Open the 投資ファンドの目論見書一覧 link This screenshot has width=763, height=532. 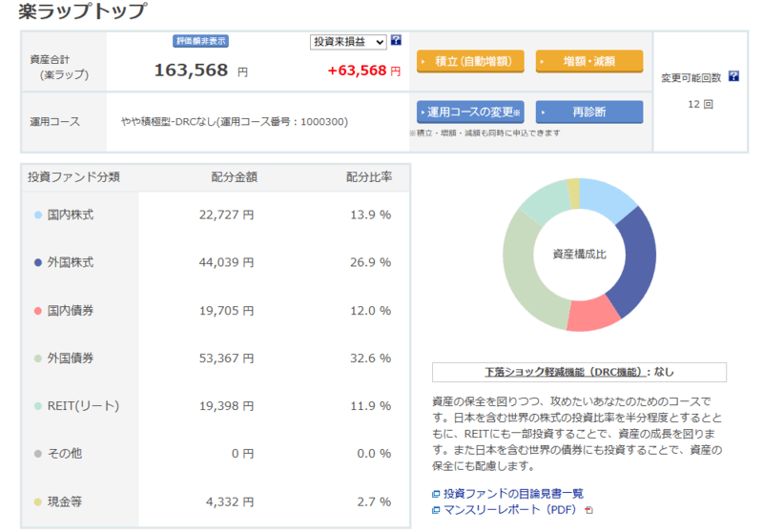pyautogui.click(x=513, y=494)
